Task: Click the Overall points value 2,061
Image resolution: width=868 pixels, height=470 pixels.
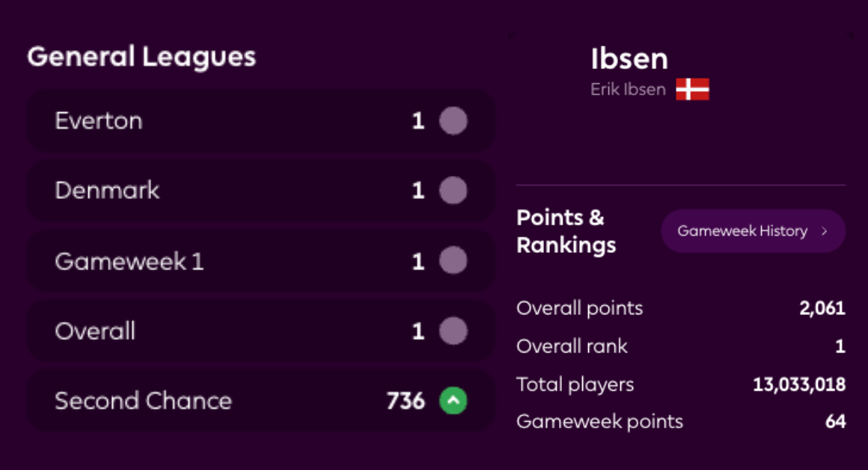Action: [x=822, y=308]
